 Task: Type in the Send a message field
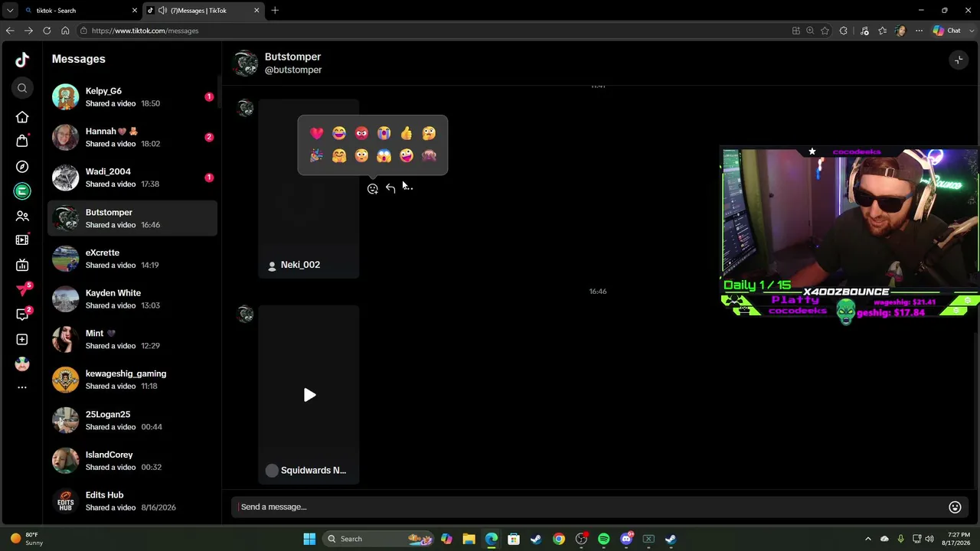[590, 507]
